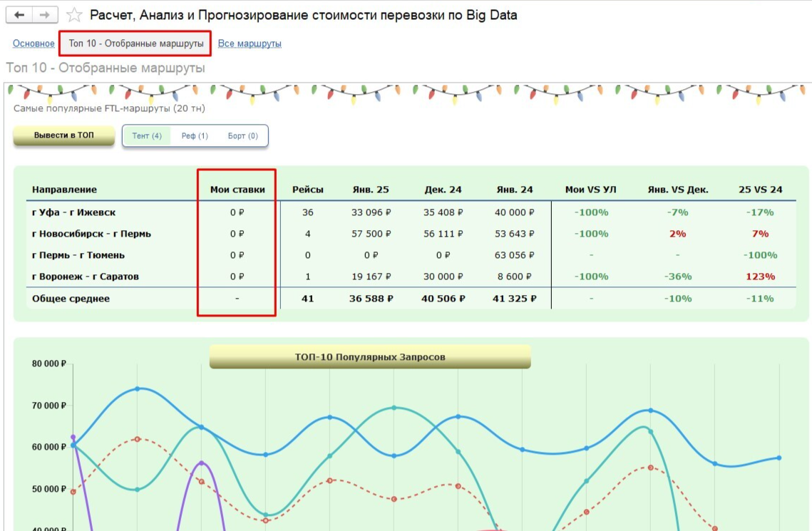Click Мои ставки 0 ₽ in Воронеж - Саратов row

(237, 277)
